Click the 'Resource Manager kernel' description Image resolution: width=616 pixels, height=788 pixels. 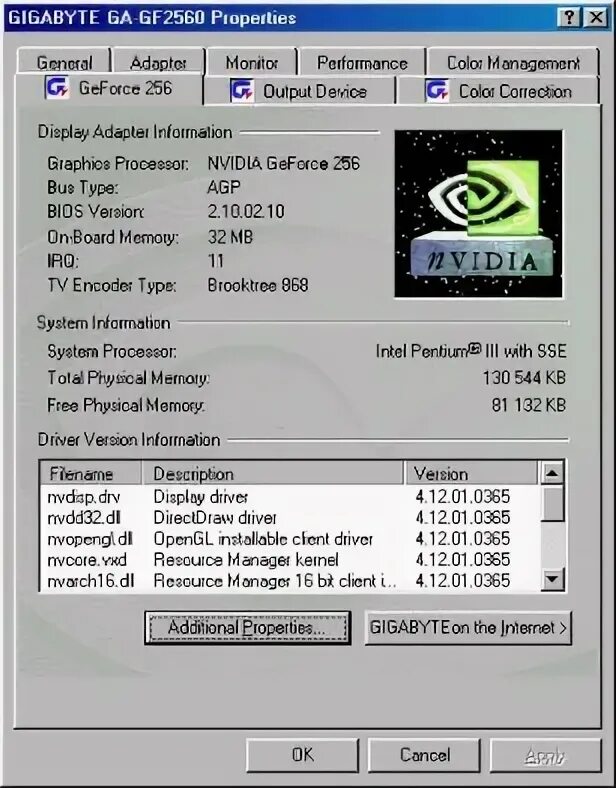pos(246,560)
